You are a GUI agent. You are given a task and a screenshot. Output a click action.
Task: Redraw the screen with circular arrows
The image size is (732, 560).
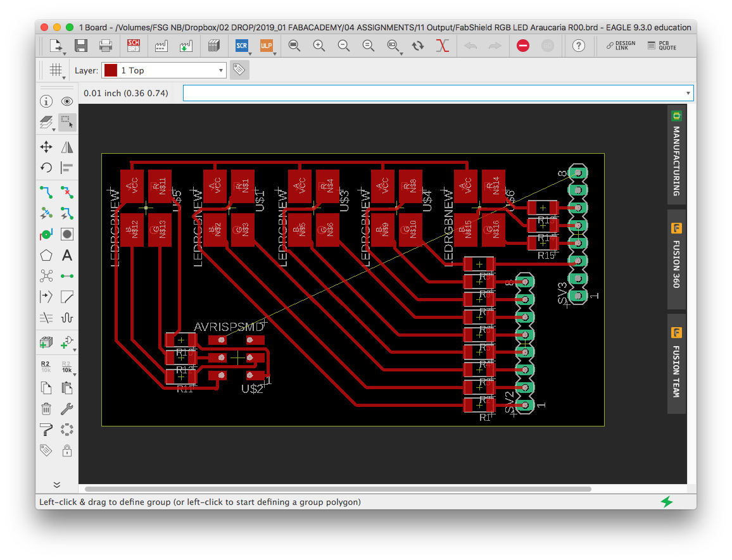click(418, 46)
